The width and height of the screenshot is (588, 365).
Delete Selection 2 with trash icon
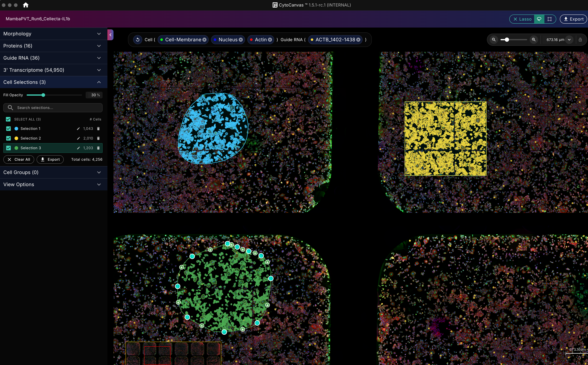98,138
